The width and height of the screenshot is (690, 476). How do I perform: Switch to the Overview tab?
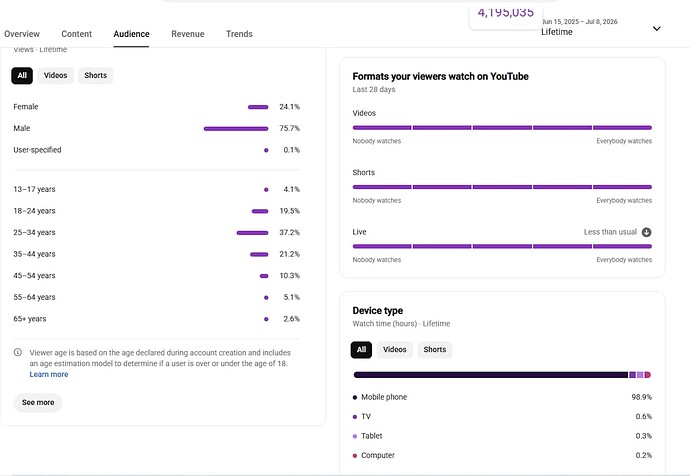click(x=22, y=34)
